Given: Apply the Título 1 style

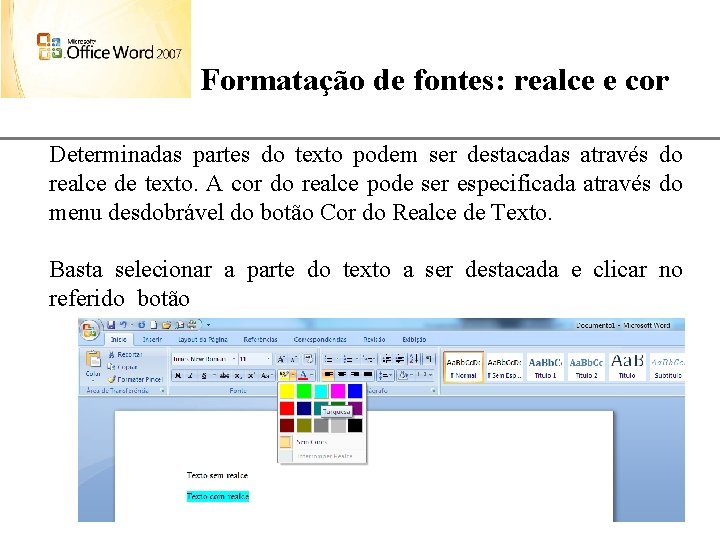Looking at the screenshot, I should pos(545,368).
